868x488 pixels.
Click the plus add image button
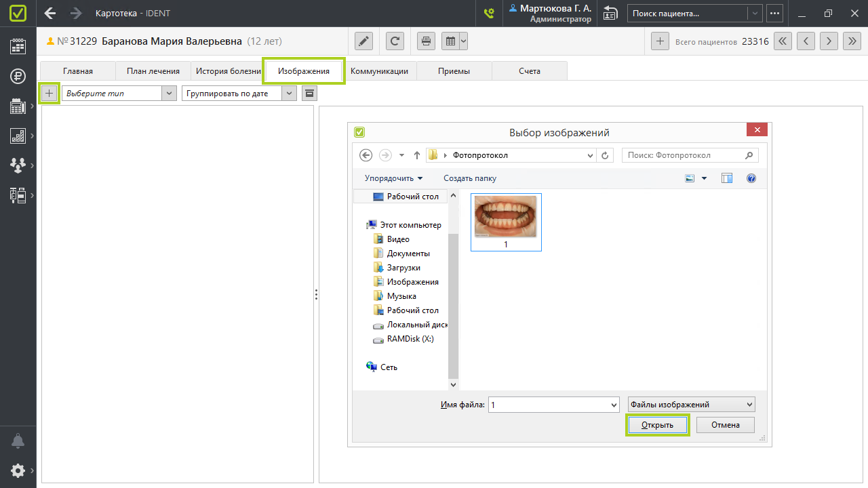tap(49, 93)
